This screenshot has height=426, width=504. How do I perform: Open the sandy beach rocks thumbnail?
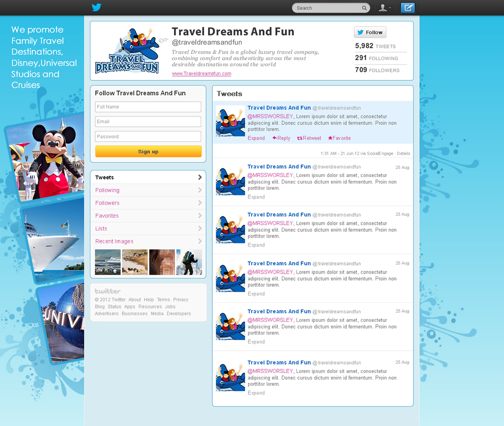point(135,262)
